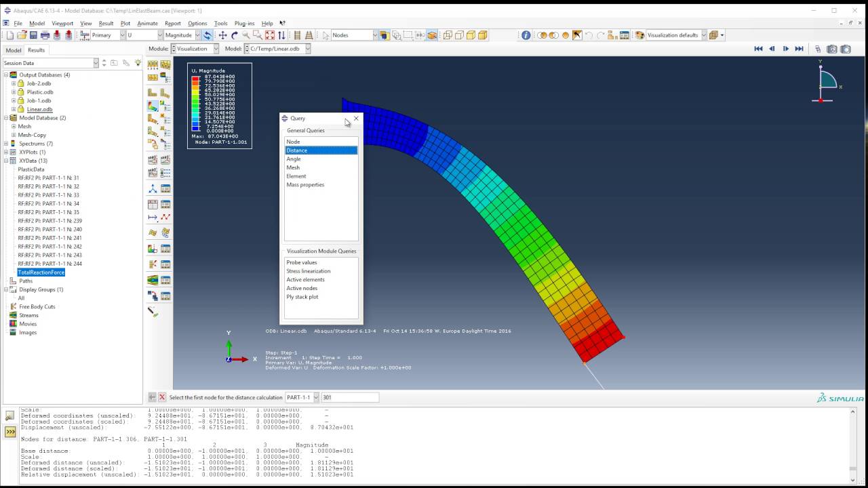Open the Visualization defaults dropdown

click(703, 35)
